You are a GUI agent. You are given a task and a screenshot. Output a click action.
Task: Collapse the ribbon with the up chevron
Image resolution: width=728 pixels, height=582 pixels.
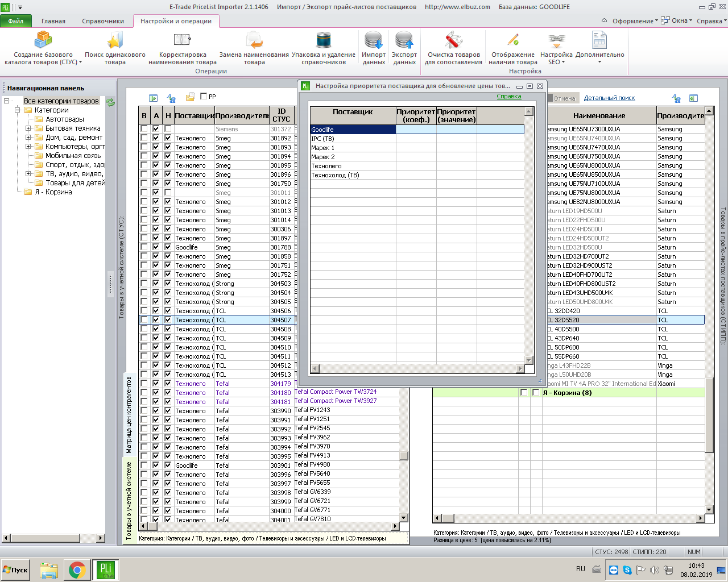tap(604, 21)
